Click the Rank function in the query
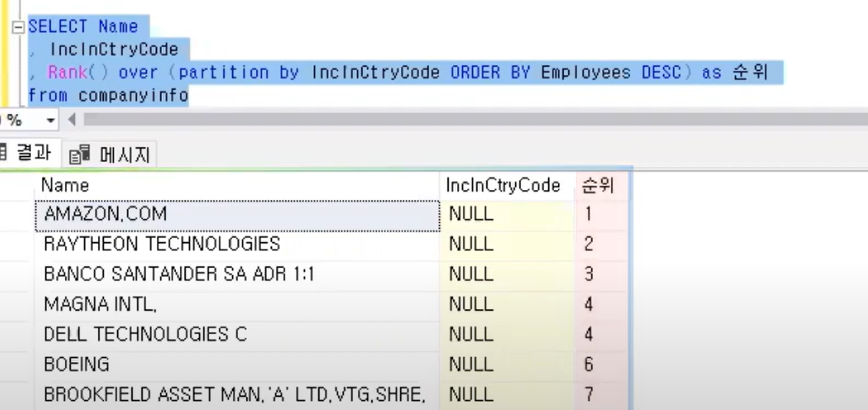Image resolution: width=868 pixels, height=410 pixels. tap(68, 72)
